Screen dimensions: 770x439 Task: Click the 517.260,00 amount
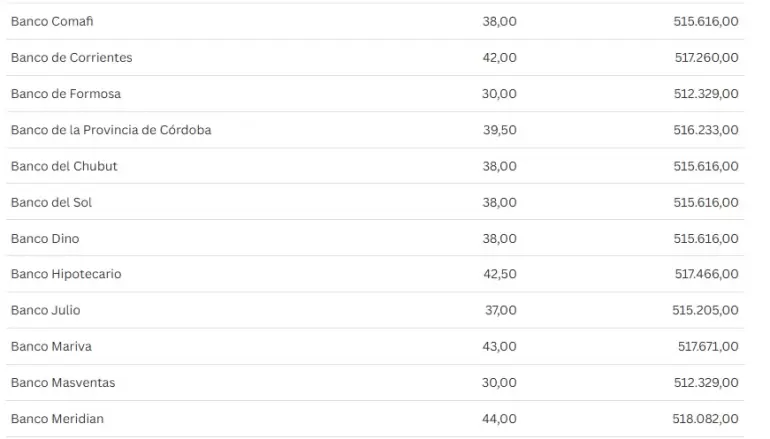[706, 57]
